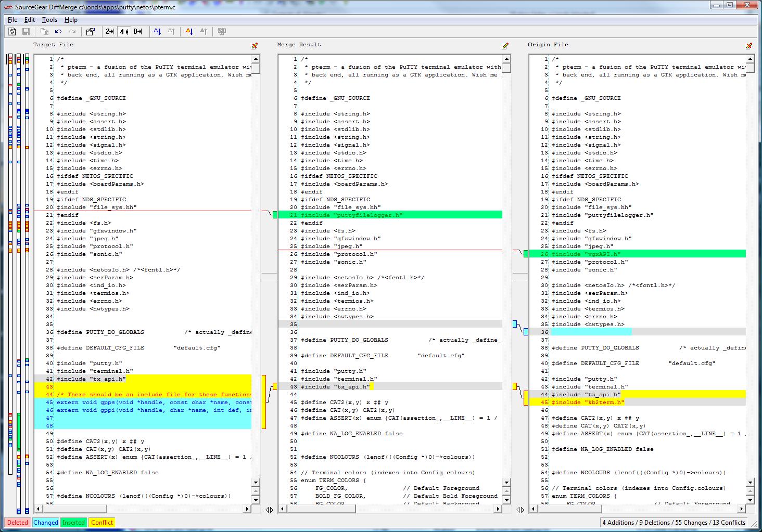
Task: Jump to next change (blue delta down)
Action: [157, 32]
